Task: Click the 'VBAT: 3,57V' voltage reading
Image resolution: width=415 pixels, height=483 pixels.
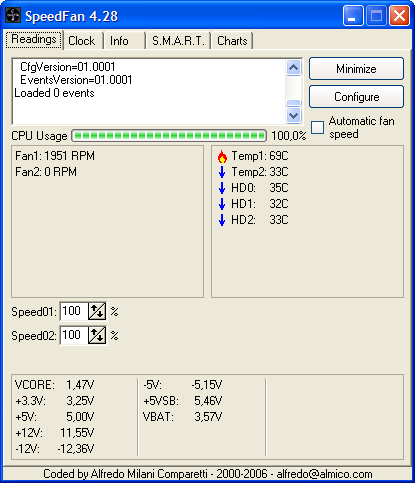Action: [183, 417]
